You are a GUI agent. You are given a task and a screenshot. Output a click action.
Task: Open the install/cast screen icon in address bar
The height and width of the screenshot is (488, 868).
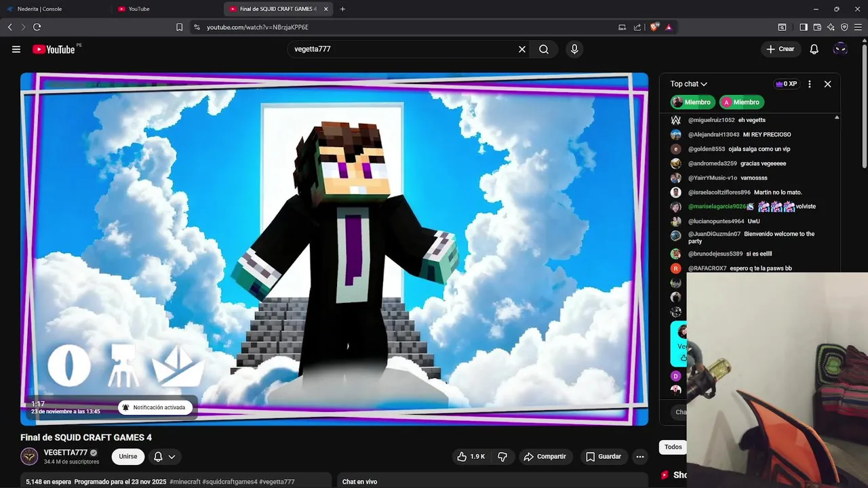(622, 27)
